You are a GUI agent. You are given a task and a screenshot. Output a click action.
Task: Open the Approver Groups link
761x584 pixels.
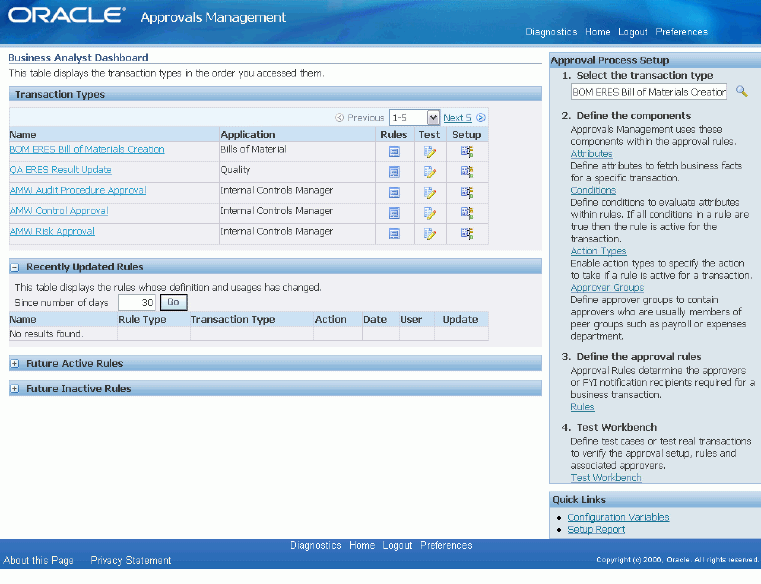click(607, 287)
